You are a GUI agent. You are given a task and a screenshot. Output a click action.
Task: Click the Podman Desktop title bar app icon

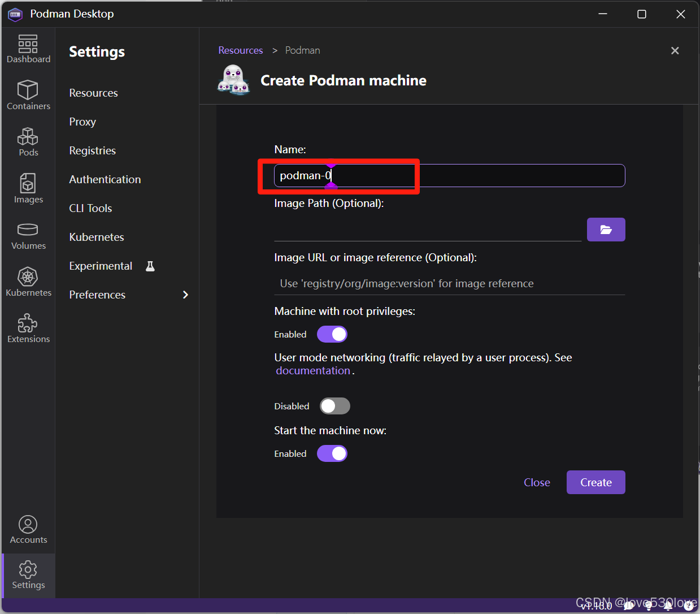[15, 14]
